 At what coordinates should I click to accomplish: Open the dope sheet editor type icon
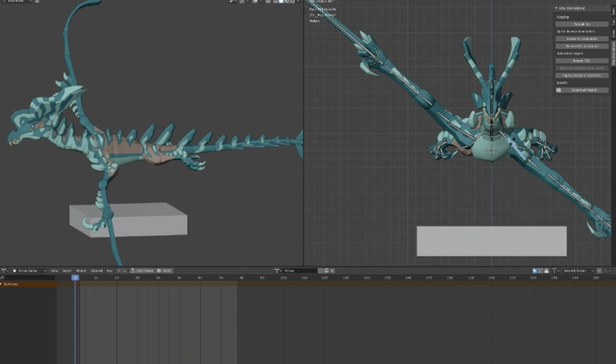[4, 271]
